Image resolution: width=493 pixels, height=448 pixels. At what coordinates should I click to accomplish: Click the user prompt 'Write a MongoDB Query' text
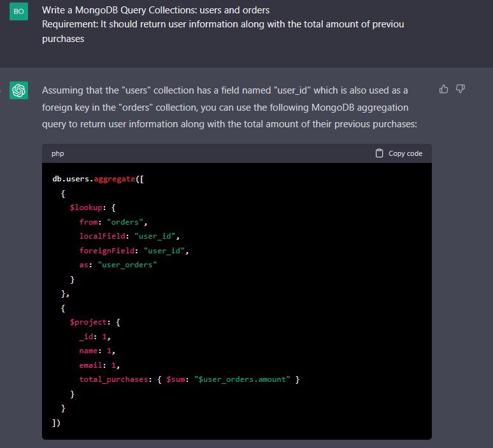(155, 10)
